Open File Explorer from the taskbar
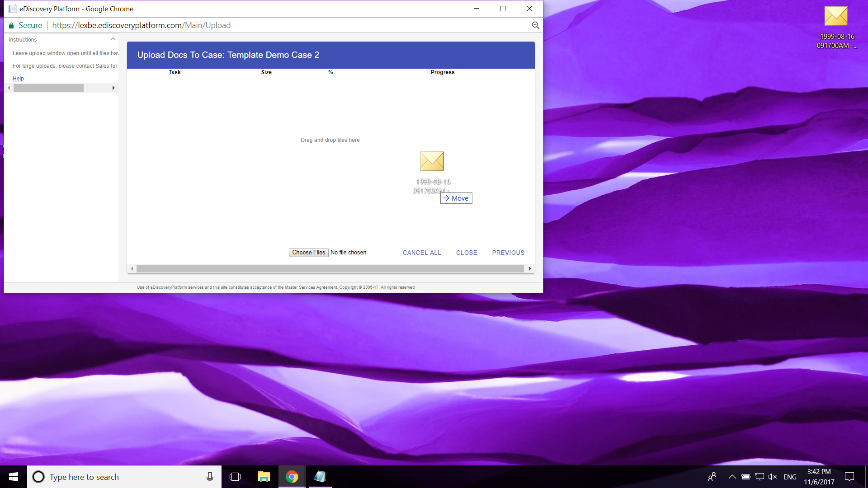The width and height of the screenshot is (868, 488). coord(264,477)
